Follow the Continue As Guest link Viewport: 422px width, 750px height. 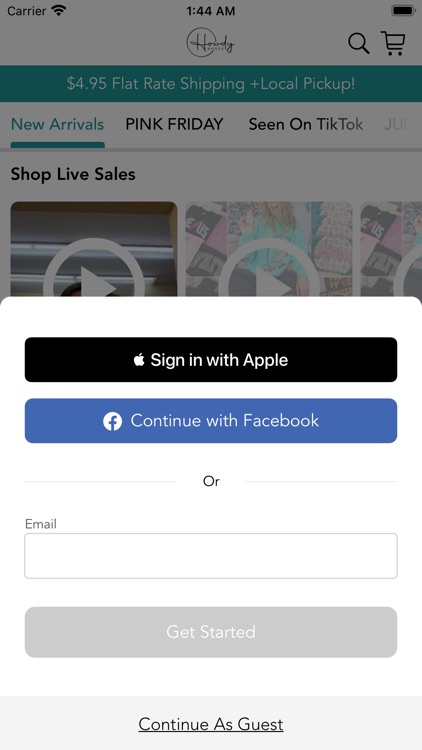click(x=211, y=724)
